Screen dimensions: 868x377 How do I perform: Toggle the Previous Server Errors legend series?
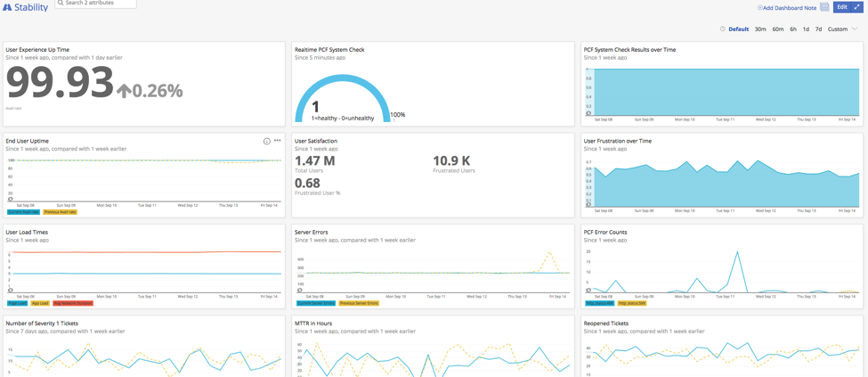tap(359, 303)
